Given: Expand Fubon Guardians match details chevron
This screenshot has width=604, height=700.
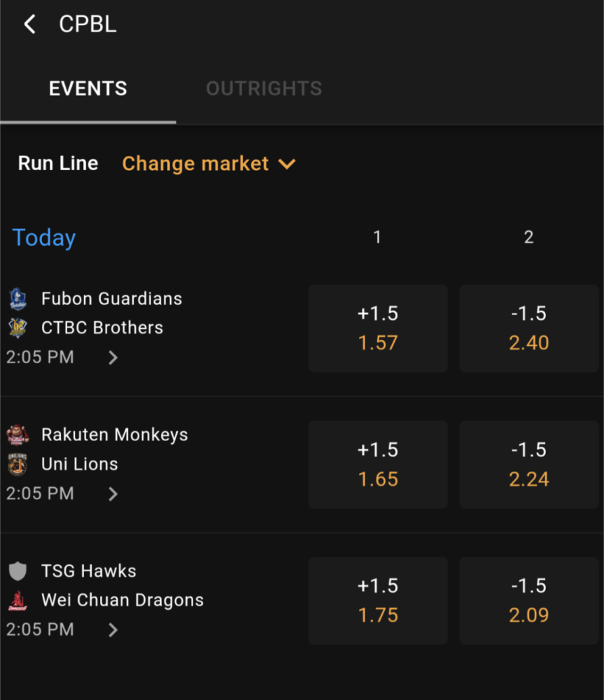Looking at the screenshot, I should click(113, 358).
